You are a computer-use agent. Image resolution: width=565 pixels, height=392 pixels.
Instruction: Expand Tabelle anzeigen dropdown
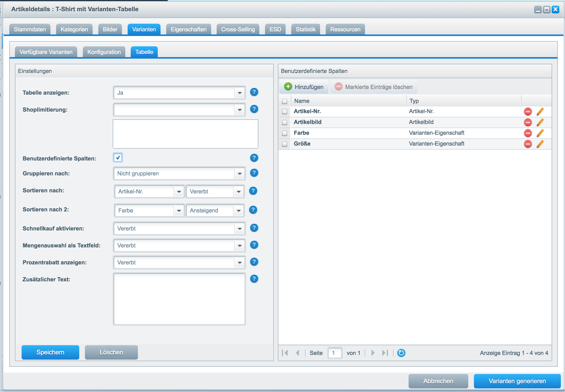point(240,93)
